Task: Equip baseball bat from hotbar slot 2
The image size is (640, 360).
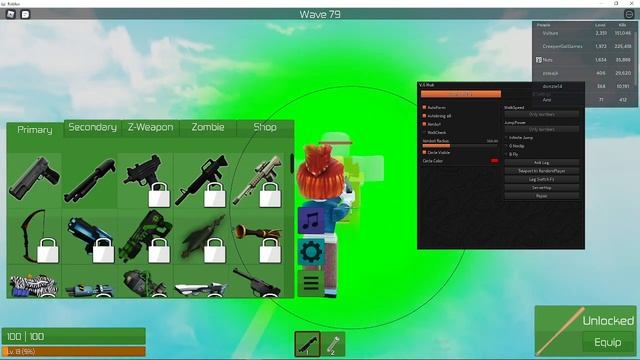Action: click(x=333, y=344)
